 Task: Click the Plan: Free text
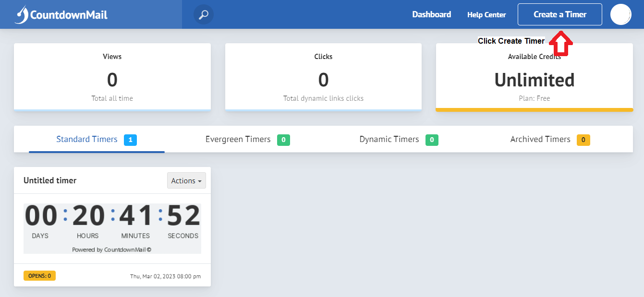[535, 98]
